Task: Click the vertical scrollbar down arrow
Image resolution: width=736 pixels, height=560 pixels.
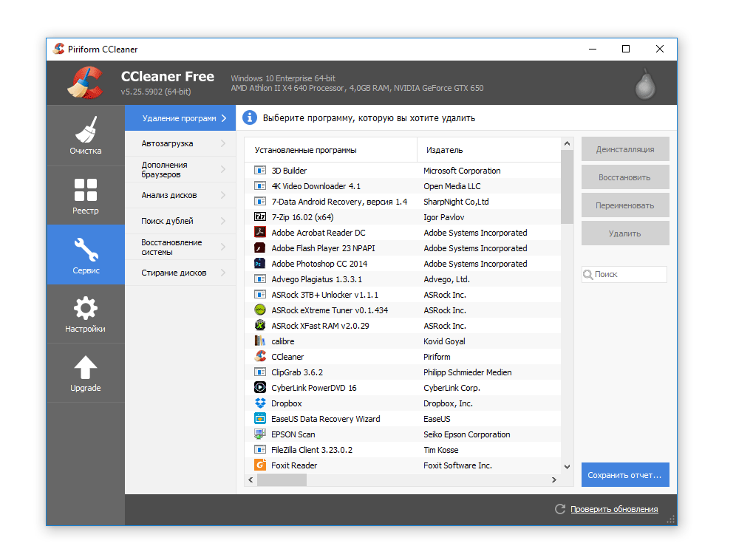Action: (567, 466)
